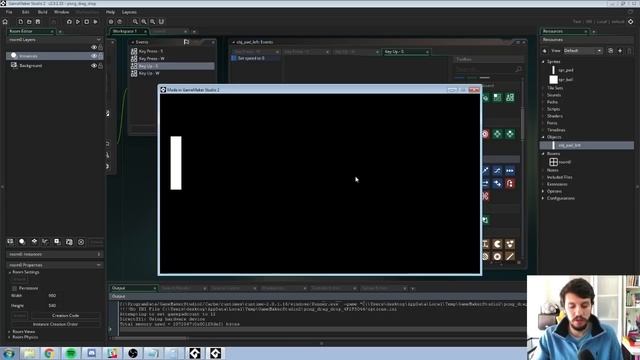640x360 pixels.
Task: Open the Layouts menu
Action: pyautogui.click(x=129, y=12)
